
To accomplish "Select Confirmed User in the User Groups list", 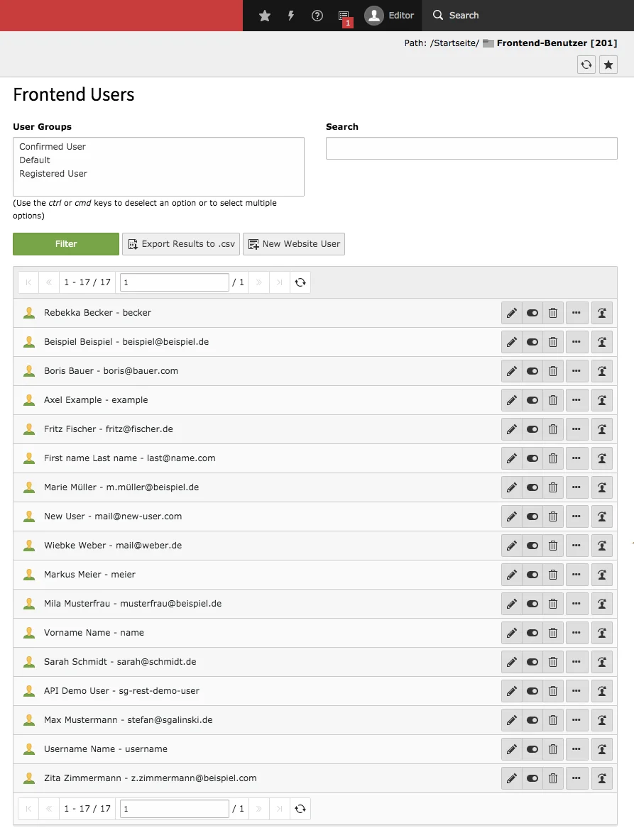I will point(52,146).
